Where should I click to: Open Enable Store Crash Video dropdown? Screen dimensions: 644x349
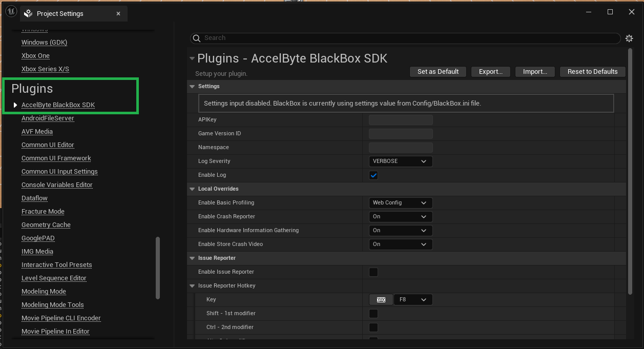click(x=401, y=244)
